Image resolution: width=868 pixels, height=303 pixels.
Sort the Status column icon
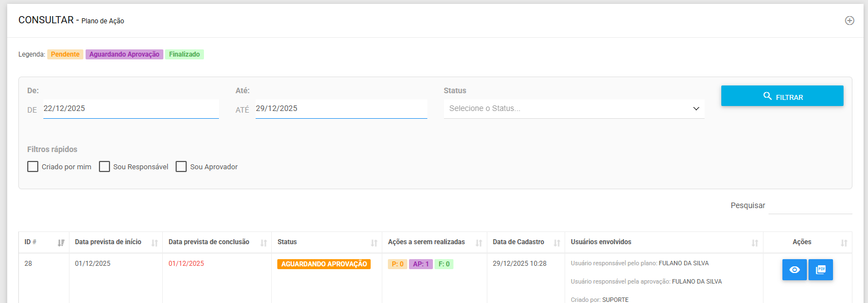tap(374, 243)
